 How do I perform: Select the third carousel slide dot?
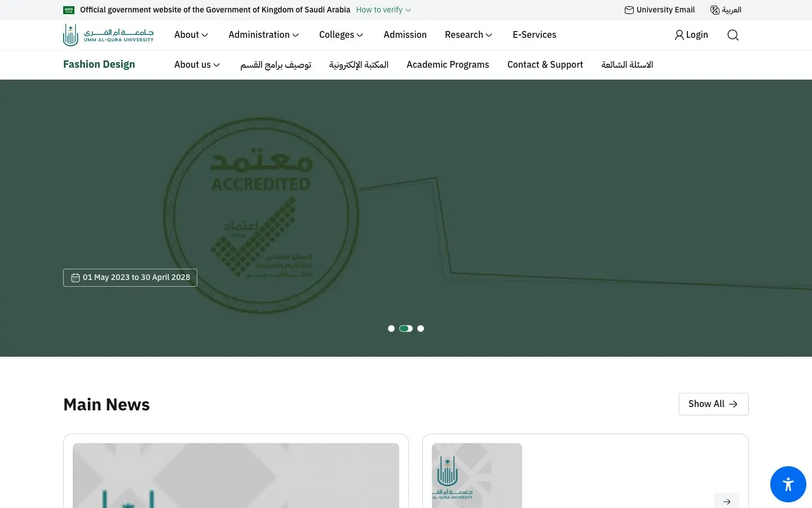(x=421, y=329)
